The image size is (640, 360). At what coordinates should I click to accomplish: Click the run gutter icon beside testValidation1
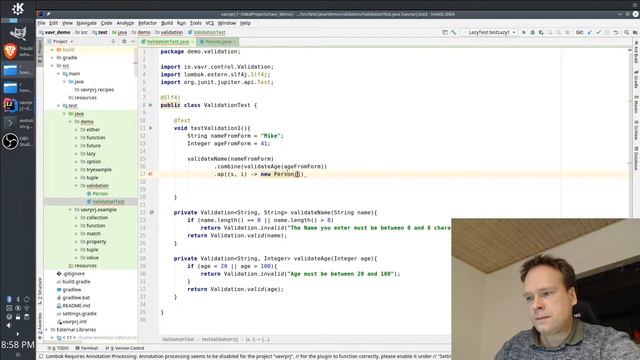151,128
